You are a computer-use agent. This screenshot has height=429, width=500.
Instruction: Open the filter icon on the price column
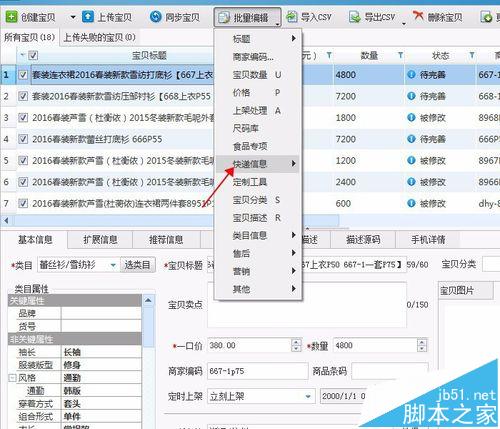click(x=329, y=55)
